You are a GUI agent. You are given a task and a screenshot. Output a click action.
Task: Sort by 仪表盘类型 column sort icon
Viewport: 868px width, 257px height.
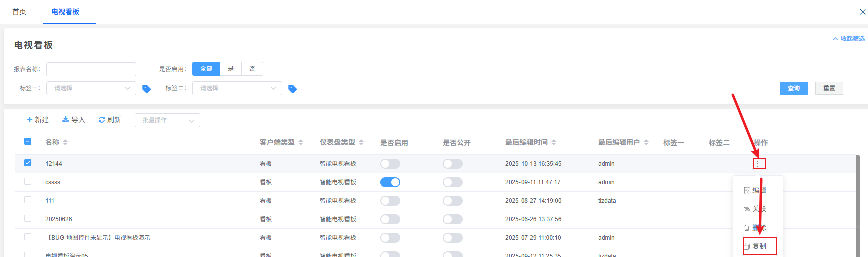click(361, 143)
